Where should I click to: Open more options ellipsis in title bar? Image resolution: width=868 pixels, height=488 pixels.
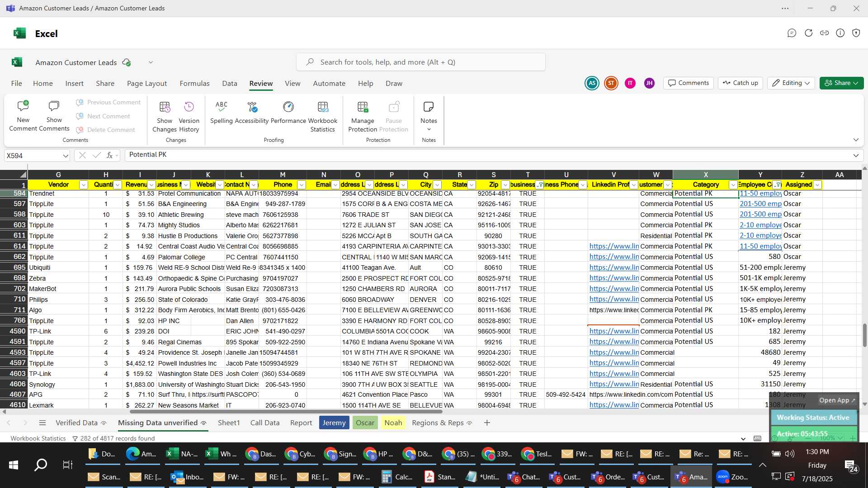785,8
